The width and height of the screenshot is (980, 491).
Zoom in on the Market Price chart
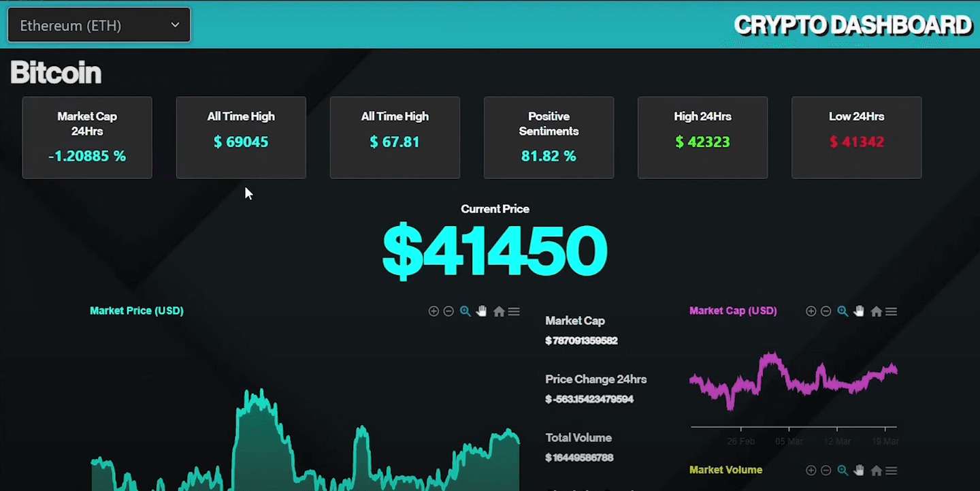click(434, 311)
